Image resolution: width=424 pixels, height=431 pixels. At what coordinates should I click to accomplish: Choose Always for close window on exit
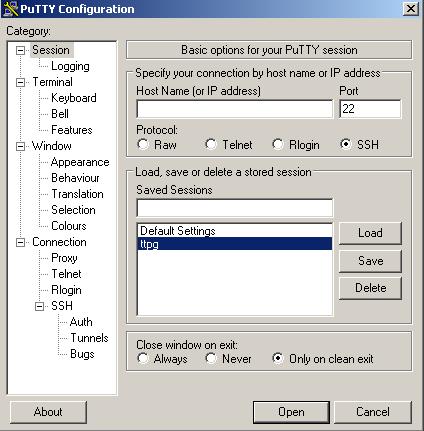tap(143, 358)
